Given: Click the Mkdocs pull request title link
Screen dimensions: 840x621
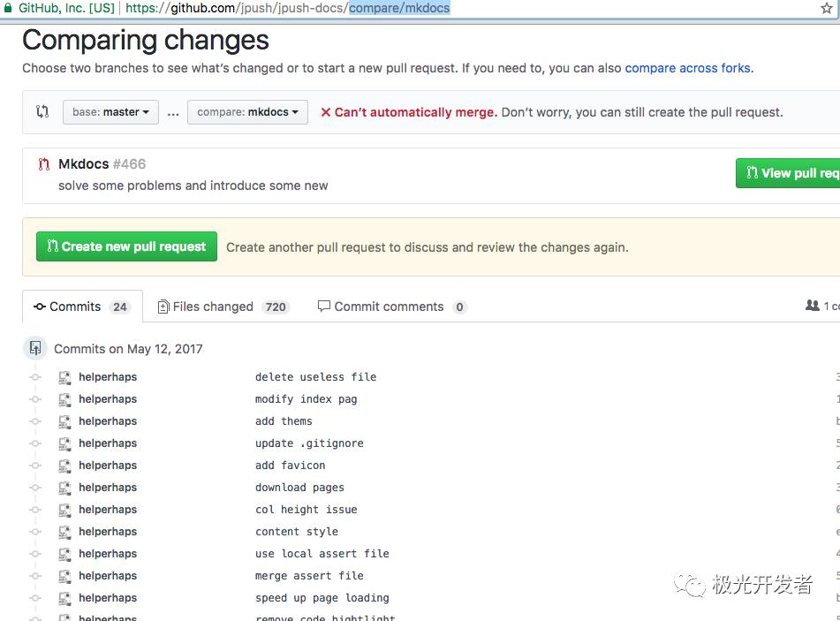Looking at the screenshot, I should click(x=84, y=164).
